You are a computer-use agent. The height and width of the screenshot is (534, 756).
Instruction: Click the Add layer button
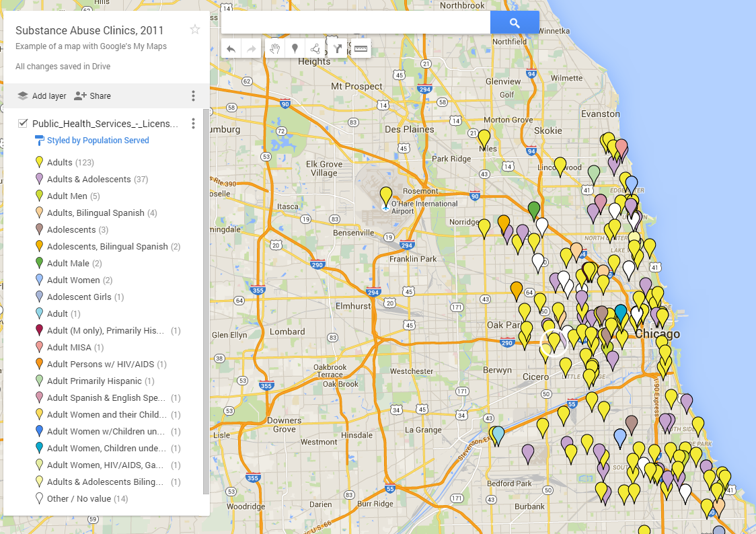(42, 96)
